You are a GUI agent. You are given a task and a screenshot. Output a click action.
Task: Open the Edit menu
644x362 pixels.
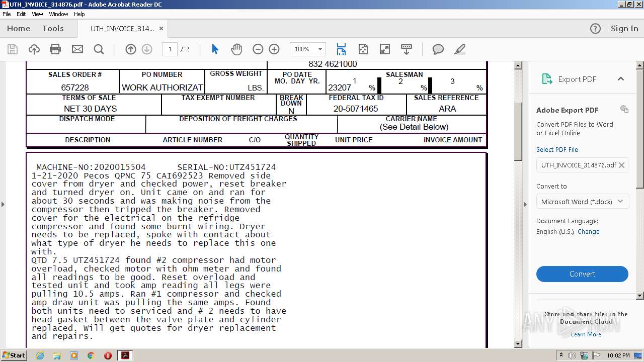[x=21, y=14]
